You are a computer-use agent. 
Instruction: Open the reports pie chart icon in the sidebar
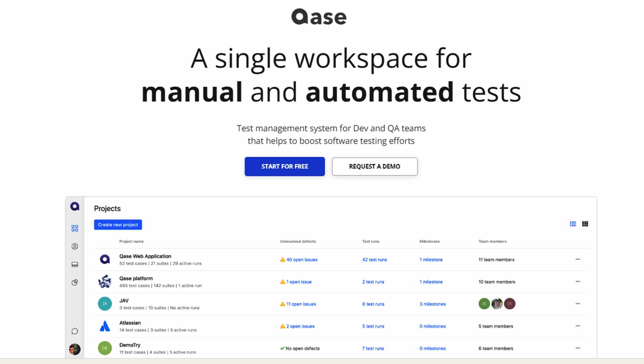[x=75, y=282]
